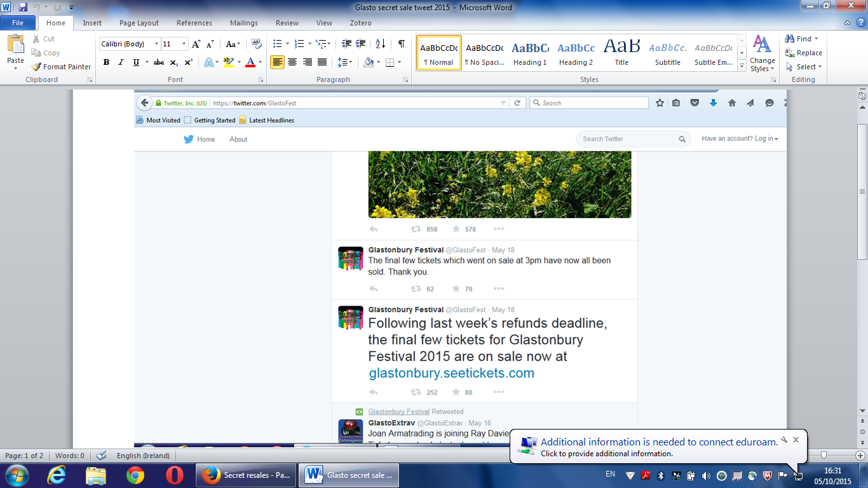This screenshot has width=868, height=488.
Task: Switch to the References tab
Action: pos(194,23)
